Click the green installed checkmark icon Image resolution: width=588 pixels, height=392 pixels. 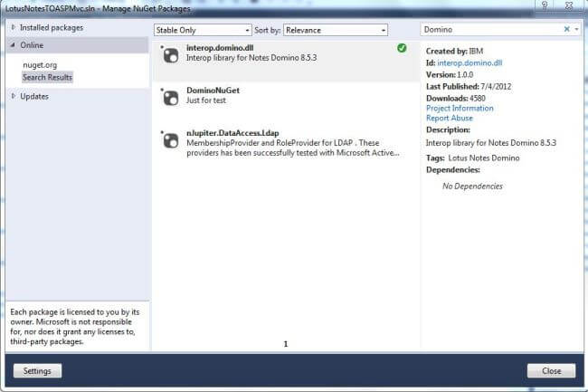pyautogui.click(x=402, y=48)
